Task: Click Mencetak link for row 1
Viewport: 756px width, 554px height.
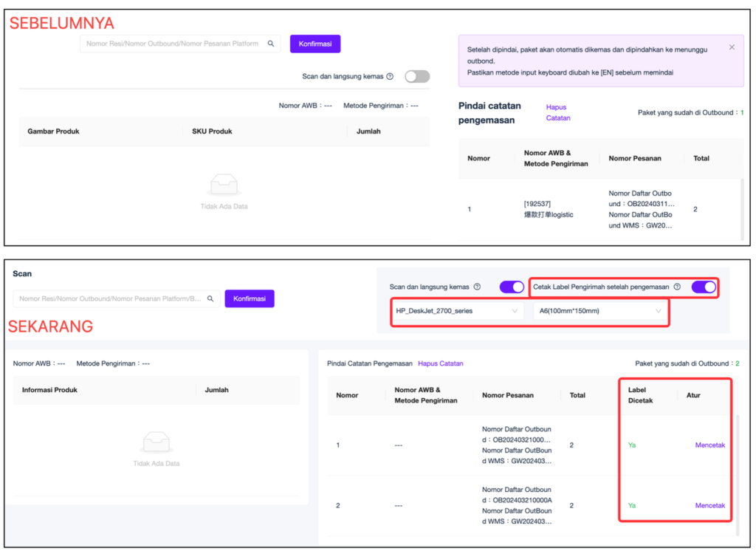Action: click(x=709, y=445)
